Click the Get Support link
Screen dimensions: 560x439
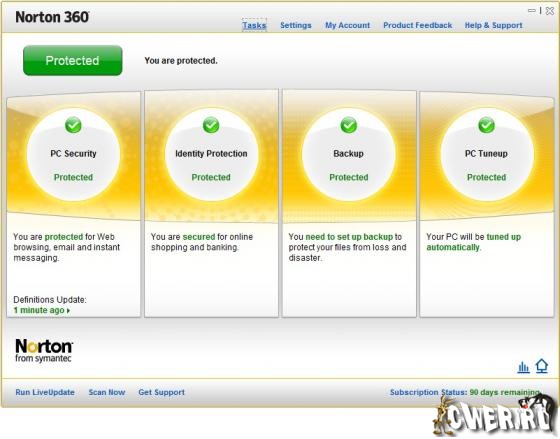161,392
